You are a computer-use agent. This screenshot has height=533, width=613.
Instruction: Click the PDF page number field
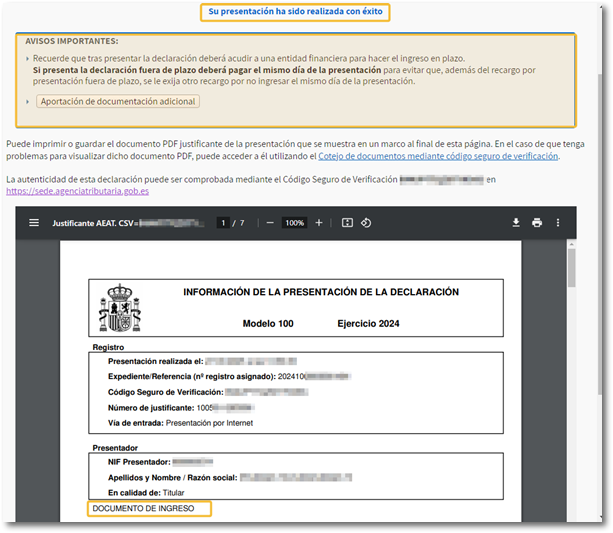tap(223, 223)
